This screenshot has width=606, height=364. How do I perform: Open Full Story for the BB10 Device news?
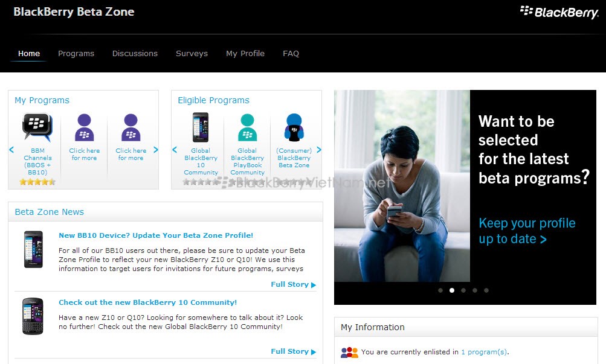tap(293, 284)
